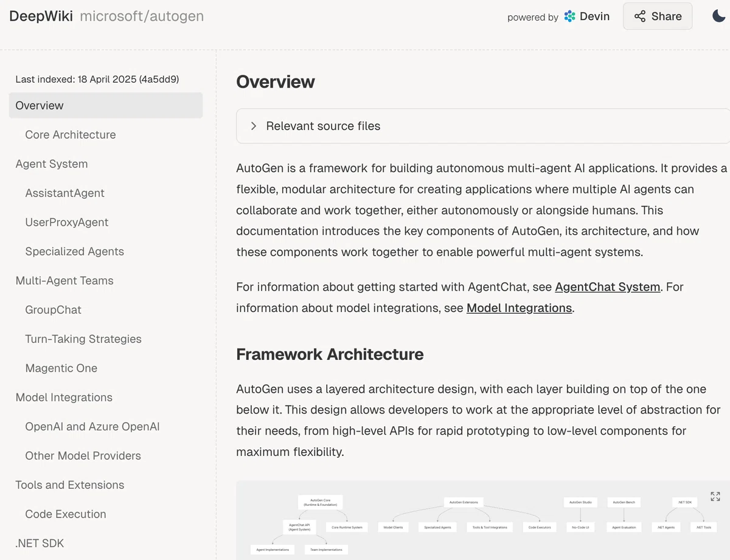The image size is (730, 560).
Task: Select the AutoGen Bench diagram node
Action: 624,502
